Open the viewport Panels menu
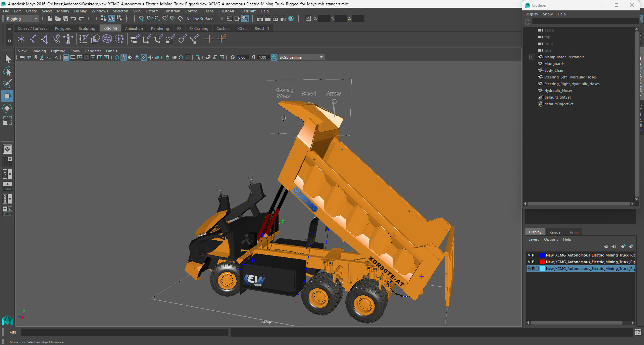 click(x=111, y=51)
